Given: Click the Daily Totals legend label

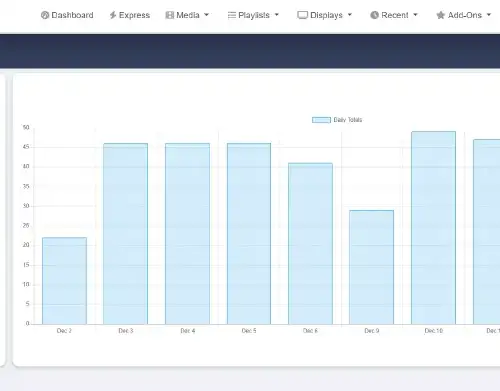Looking at the screenshot, I should pyautogui.click(x=348, y=120).
